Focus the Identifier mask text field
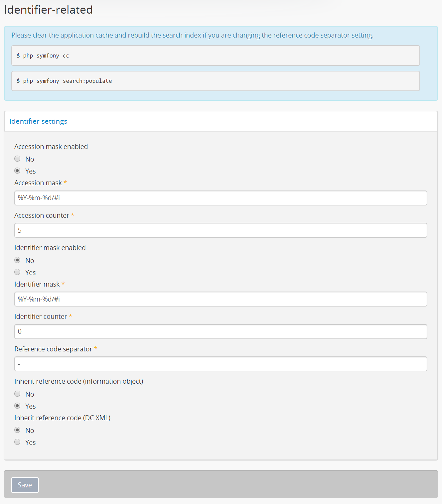Image resolution: width=442 pixels, height=504 pixels. coord(221,299)
